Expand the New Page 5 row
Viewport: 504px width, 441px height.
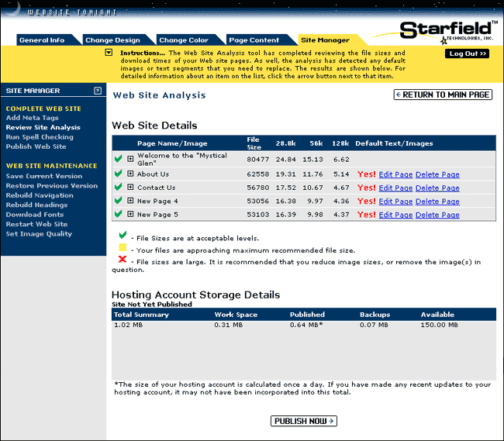point(130,214)
